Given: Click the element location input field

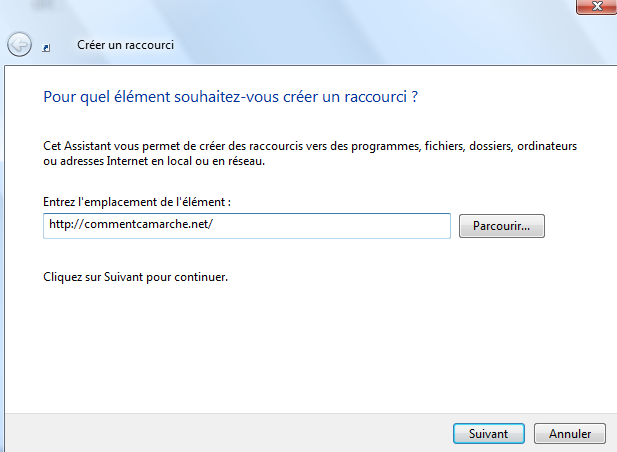Looking at the screenshot, I should click(247, 225).
